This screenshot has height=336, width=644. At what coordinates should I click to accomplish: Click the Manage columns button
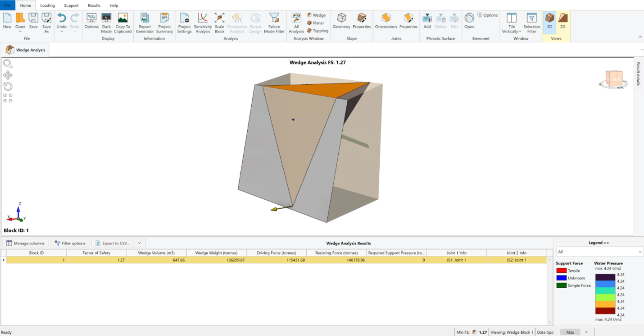(26, 243)
